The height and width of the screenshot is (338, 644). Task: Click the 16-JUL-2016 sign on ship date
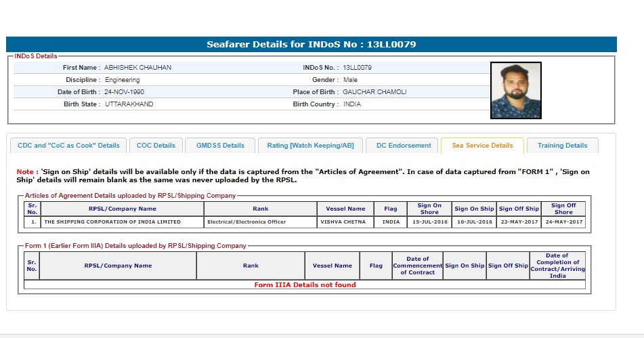pos(474,222)
